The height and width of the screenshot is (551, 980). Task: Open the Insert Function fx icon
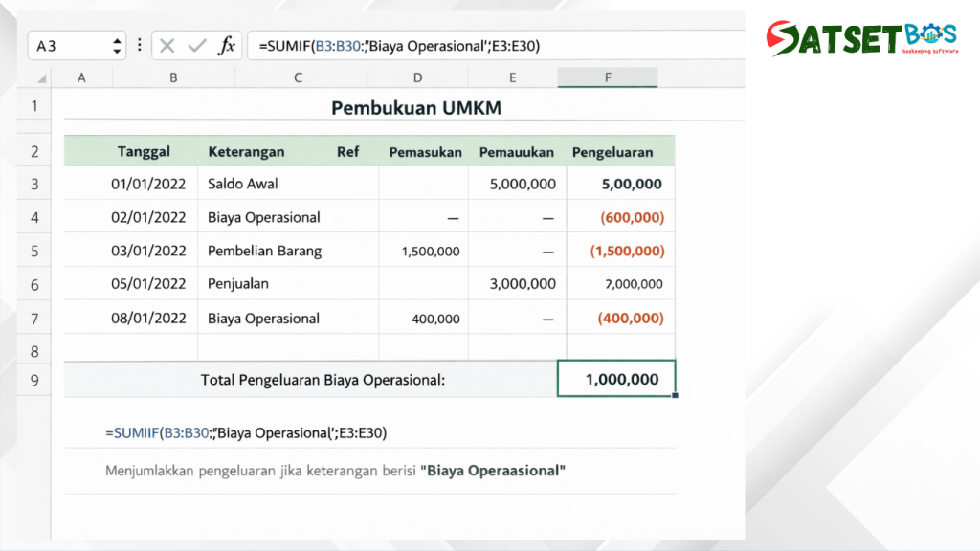pyautogui.click(x=227, y=45)
